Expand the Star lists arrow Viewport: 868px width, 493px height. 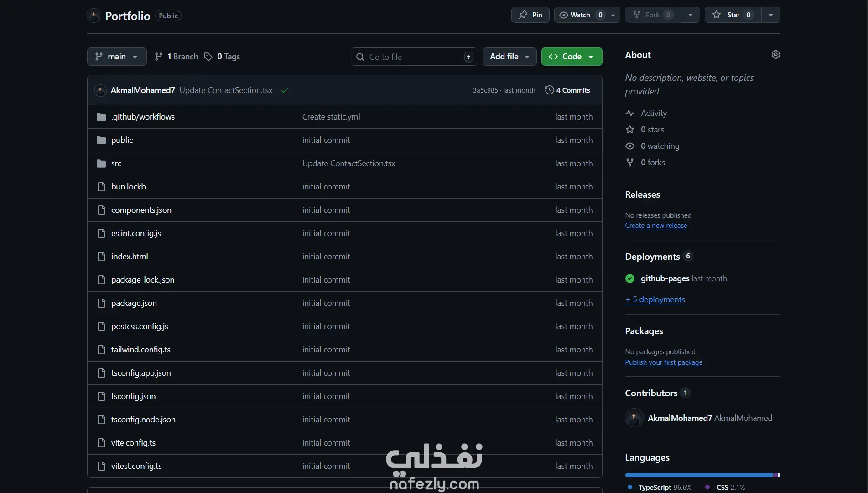point(771,15)
